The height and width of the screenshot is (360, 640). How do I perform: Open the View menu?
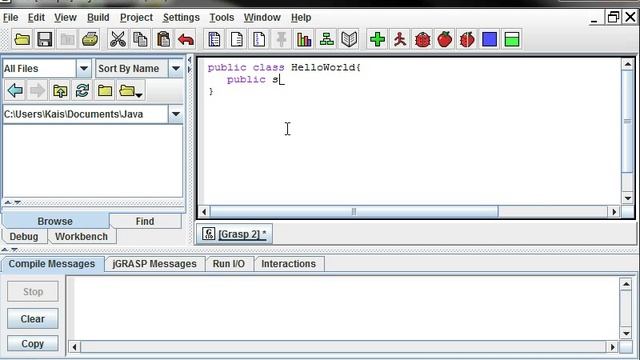(x=65, y=18)
